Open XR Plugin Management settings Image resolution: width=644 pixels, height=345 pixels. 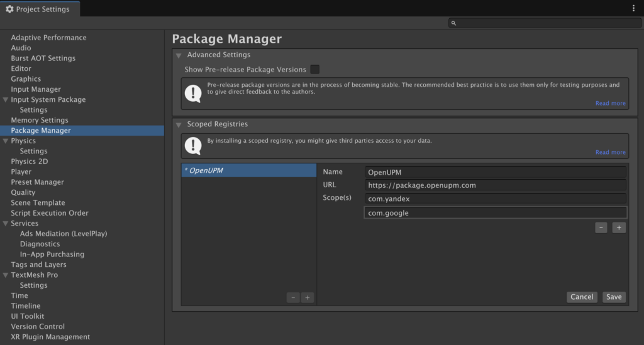50,337
